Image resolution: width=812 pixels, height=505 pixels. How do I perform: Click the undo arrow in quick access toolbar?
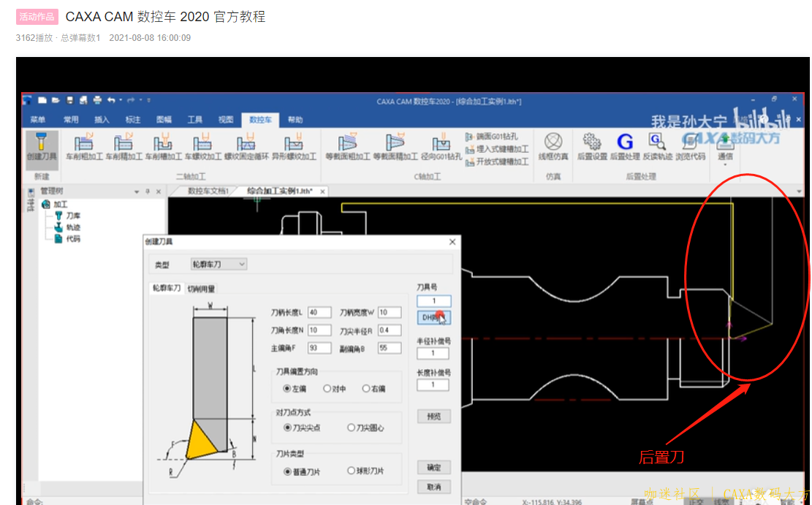(x=111, y=100)
